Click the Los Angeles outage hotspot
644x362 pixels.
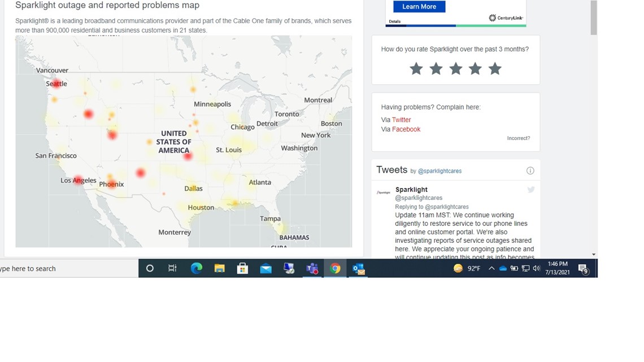coord(77,180)
